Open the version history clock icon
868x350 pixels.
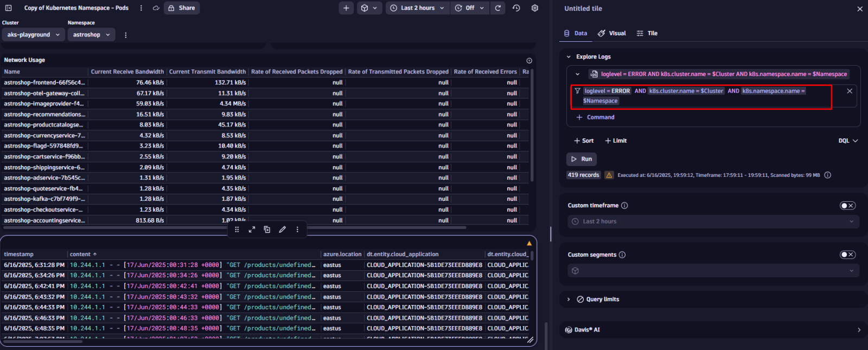coord(516,8)
